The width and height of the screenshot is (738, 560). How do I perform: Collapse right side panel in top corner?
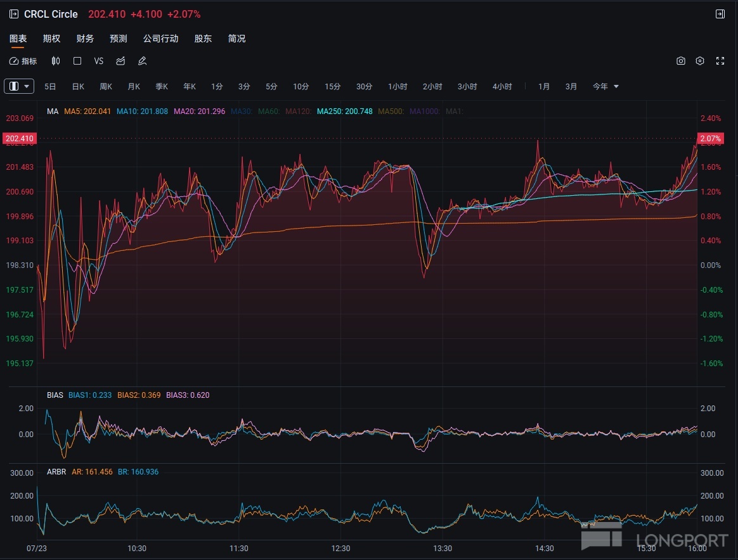click(720, 14)
